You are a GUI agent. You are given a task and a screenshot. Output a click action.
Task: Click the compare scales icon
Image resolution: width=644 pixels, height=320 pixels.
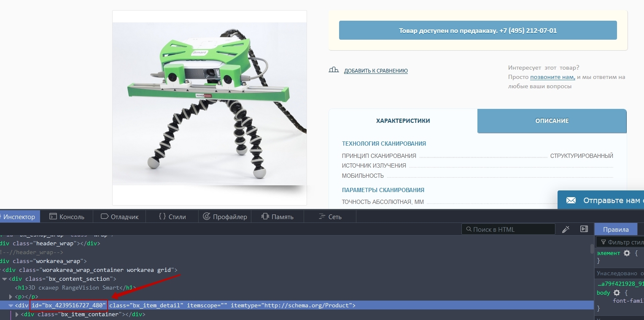click(x=334, y=70)
